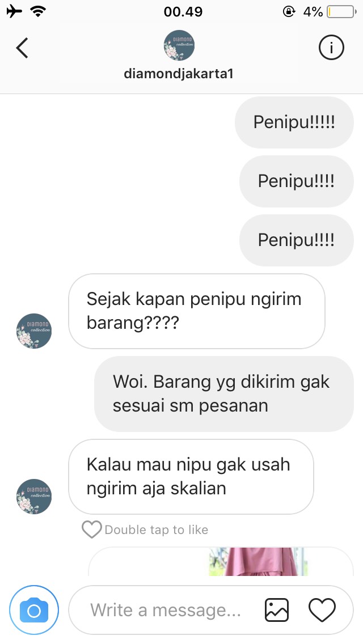Open the photo gallery picker icon
Viewport: 363px width, 644px height.
277,610
